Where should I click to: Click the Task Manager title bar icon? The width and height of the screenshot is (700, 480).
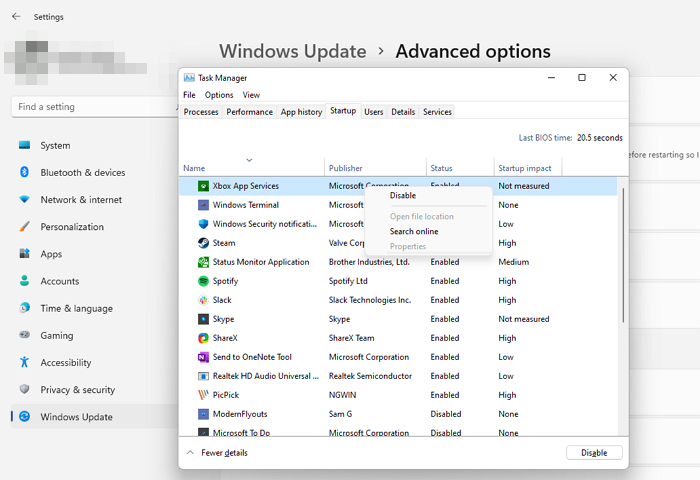click(x=189, y=78)
